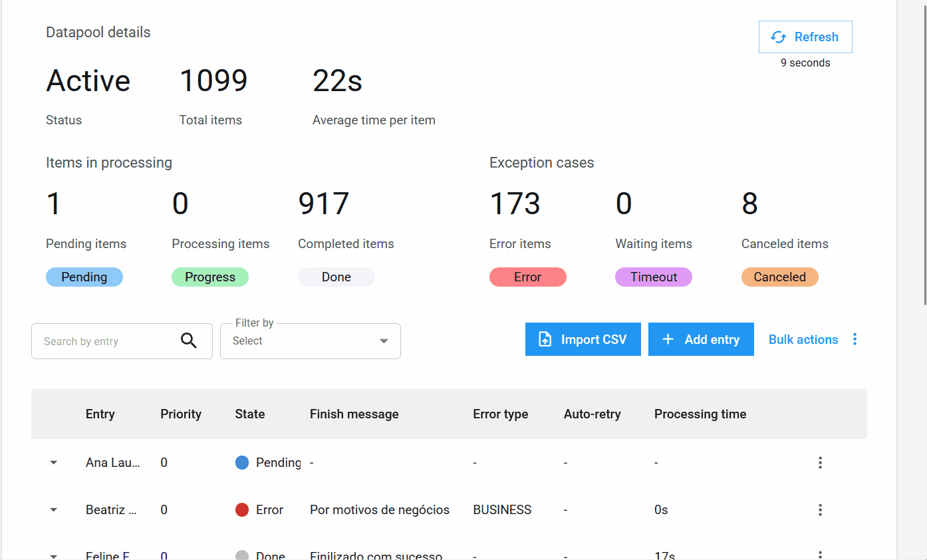Screen dimensions: 927x560
Task: Expand the Beatriz entry row
Action: (x=54, y=509)
